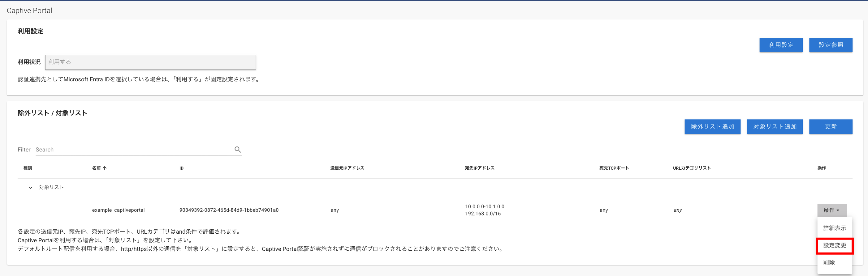Click the Captive Portal page title
The image size is (868, 276).
pyautogui.click(x=29, y=11)
